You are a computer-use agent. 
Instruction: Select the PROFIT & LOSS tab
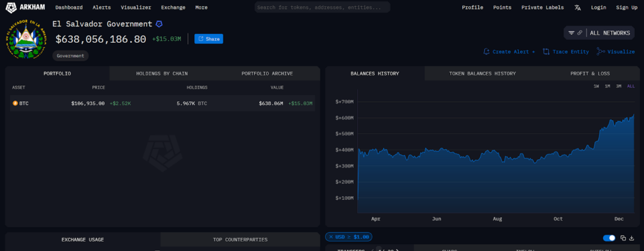coord(590,74)
